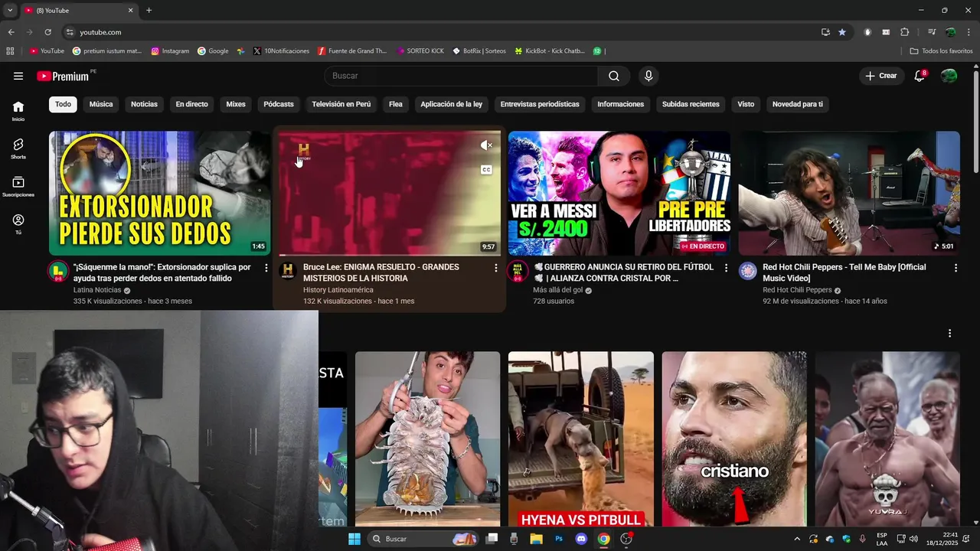Open the Todos los favoritos folder
The width and height of the screenshot is (980, 551).
point(941,51)
